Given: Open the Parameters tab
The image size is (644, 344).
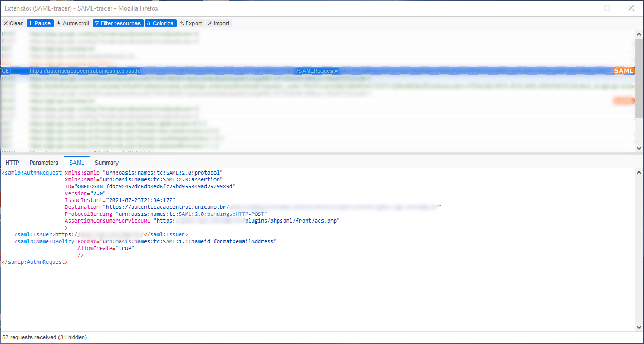Looking at the screenshot, I should pyautogui.click(x=44, y=163).
